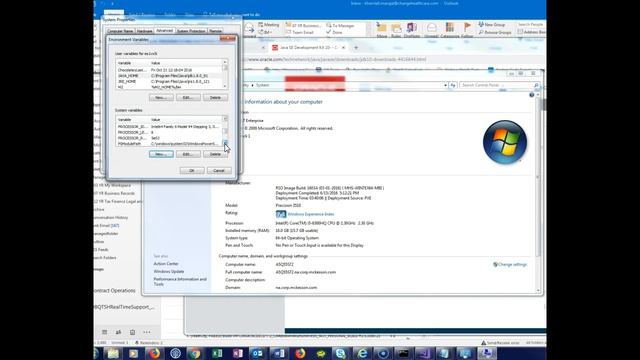Open Conversation History folder in Outlook
This screenshot has height=360, width=640.
pos(111,218)
